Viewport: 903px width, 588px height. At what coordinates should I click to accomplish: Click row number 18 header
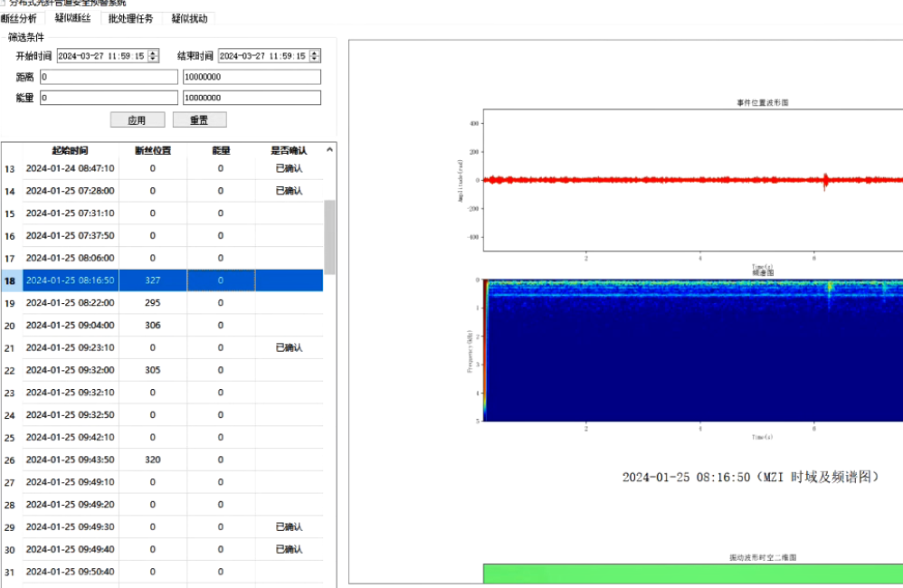point(10,280)
